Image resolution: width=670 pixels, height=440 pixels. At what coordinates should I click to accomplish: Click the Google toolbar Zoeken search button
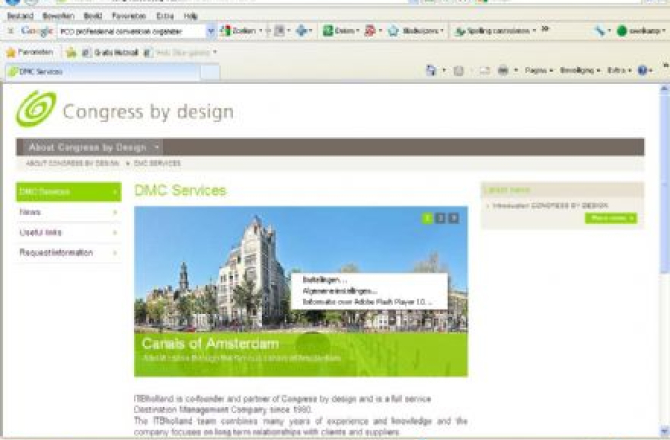238,31
